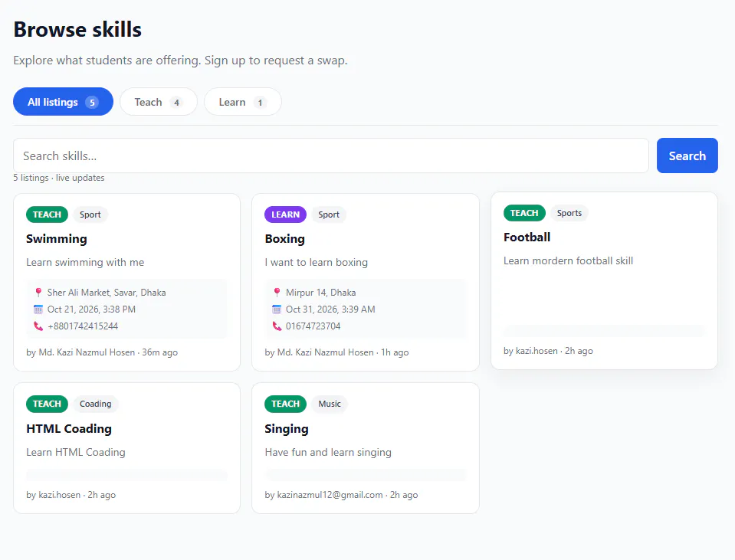Click the location pin icon on Boxing card
Screen dimensions: 735x560
click(x=277, y=293)
